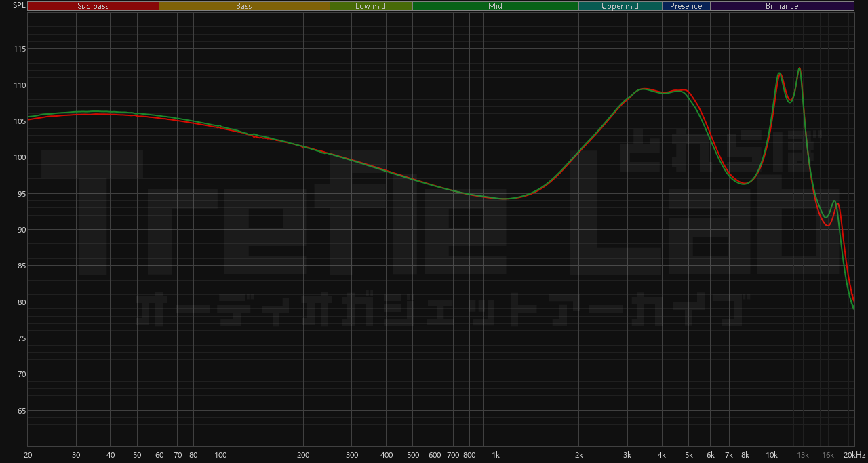868x463 pixels.
Task: Click the 75 dB axis value
Action: pyautogui.click(x=21, y=338)
